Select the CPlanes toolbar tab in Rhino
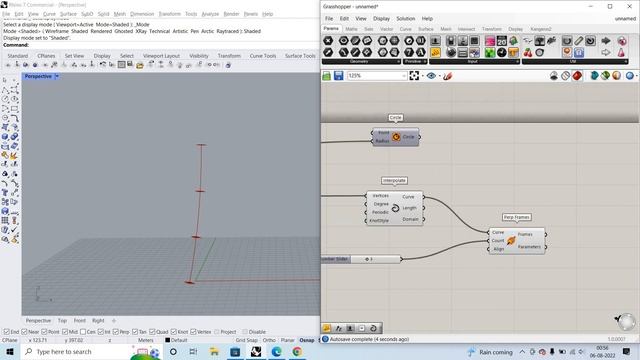Screen dimensions: 640x360 pos(46,56)
